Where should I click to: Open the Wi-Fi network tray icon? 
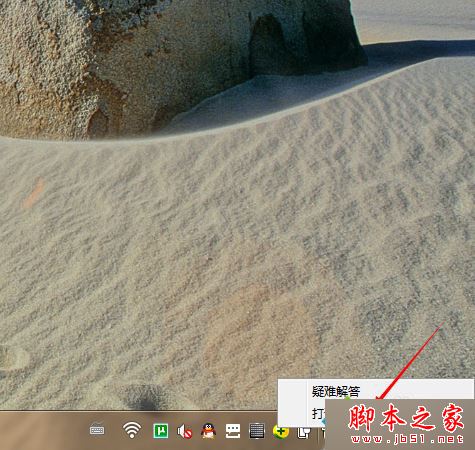(x=132, y=430)
